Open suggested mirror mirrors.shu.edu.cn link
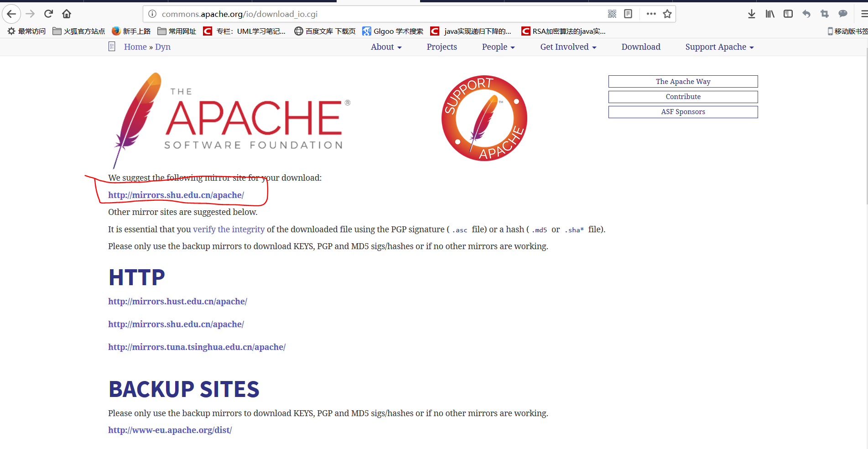Screen dimensions: 868x449 pos(176,195)
